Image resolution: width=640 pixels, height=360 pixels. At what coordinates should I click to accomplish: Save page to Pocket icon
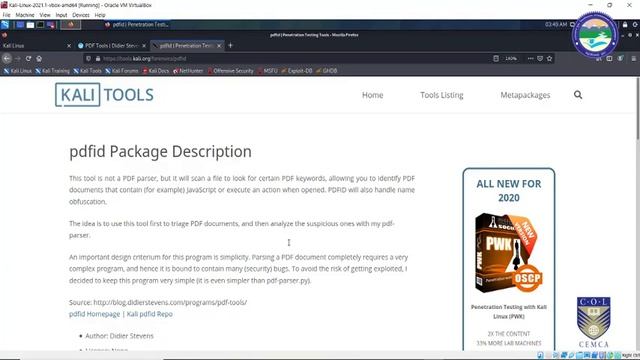540,58
